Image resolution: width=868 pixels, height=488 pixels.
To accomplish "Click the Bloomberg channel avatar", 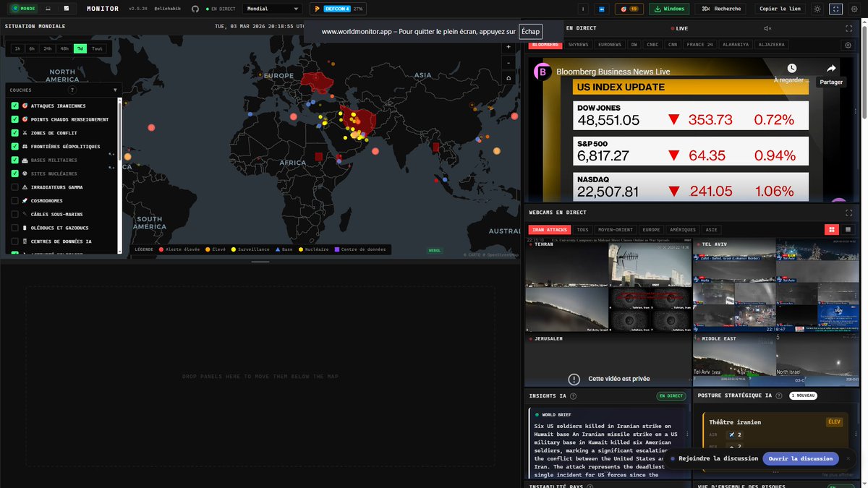I will click(x=542, y=72).
